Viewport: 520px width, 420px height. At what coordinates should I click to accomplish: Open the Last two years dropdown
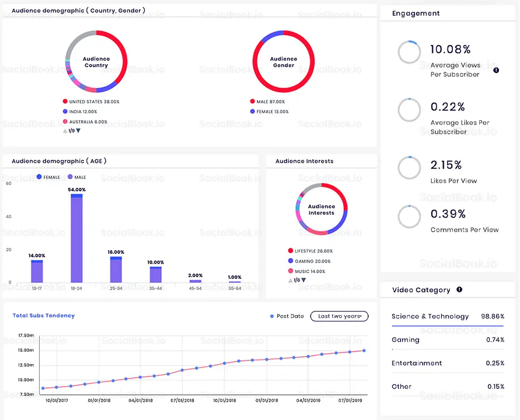click(x=339, y=316)
